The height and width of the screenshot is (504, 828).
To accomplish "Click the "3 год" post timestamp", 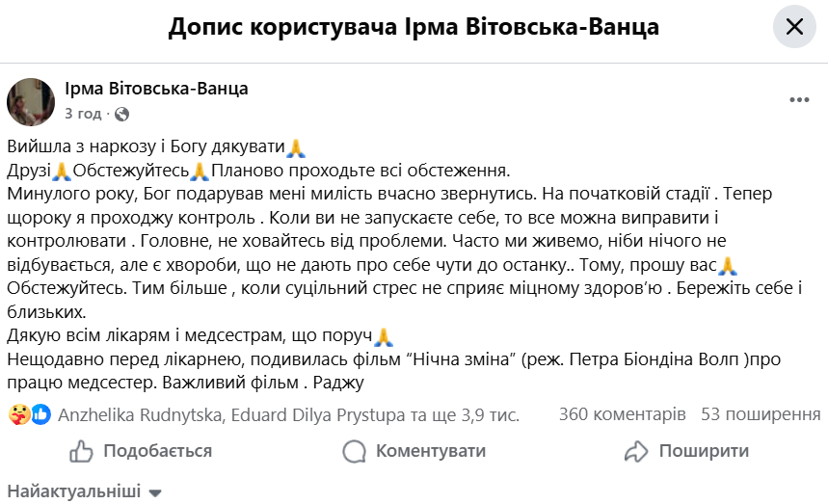I will (x=83, y=114).
